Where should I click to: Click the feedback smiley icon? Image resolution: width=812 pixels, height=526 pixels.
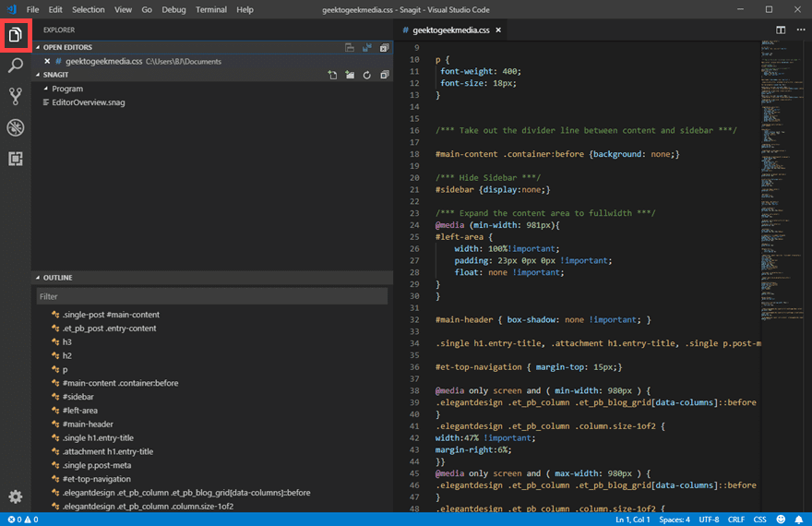pos(781,520)
